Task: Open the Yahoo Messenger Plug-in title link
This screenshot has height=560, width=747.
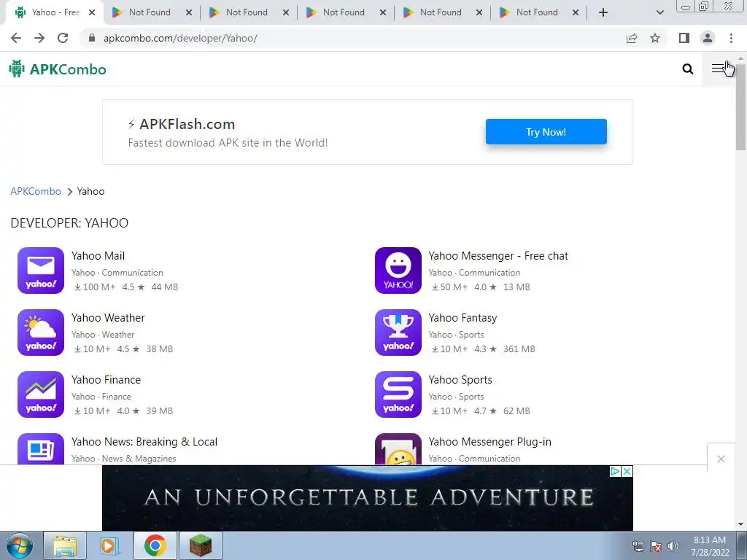Action: click(x=489, y=441)
